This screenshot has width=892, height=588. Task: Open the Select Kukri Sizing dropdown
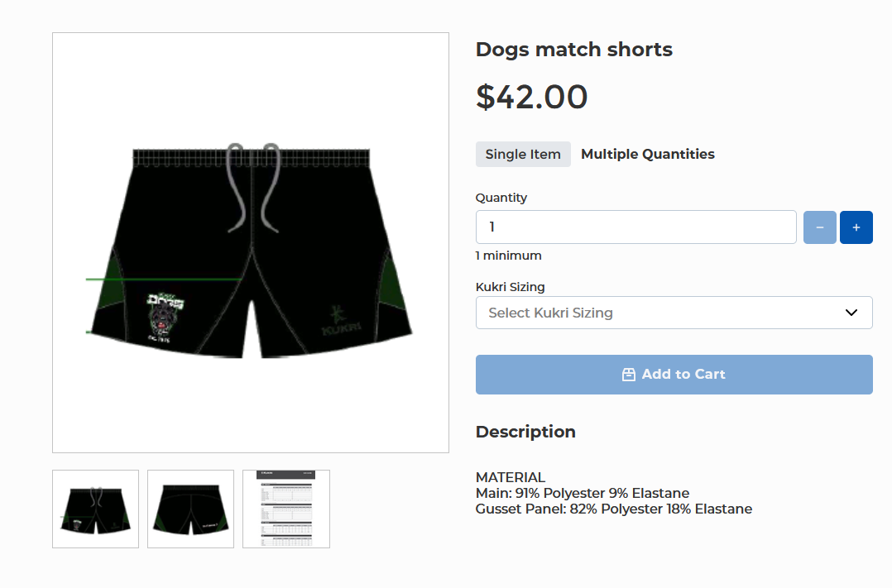click(x=662, y=313)
